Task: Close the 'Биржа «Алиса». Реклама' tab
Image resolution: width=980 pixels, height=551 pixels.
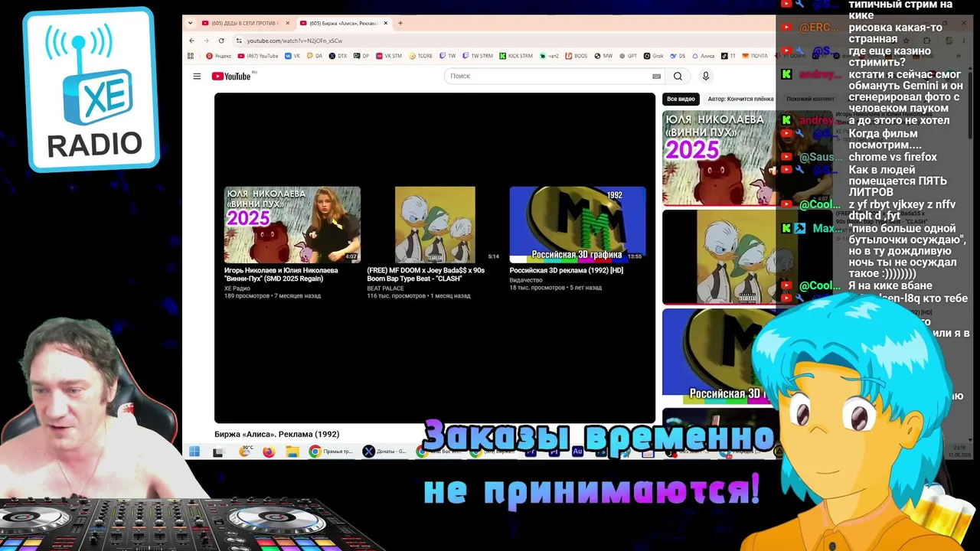Action: (x=386, y=23)
